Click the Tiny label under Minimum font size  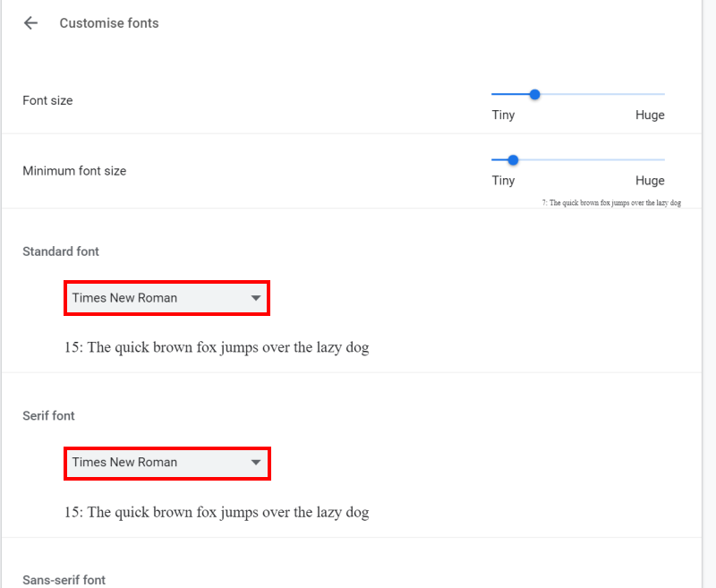click(503, 181)
